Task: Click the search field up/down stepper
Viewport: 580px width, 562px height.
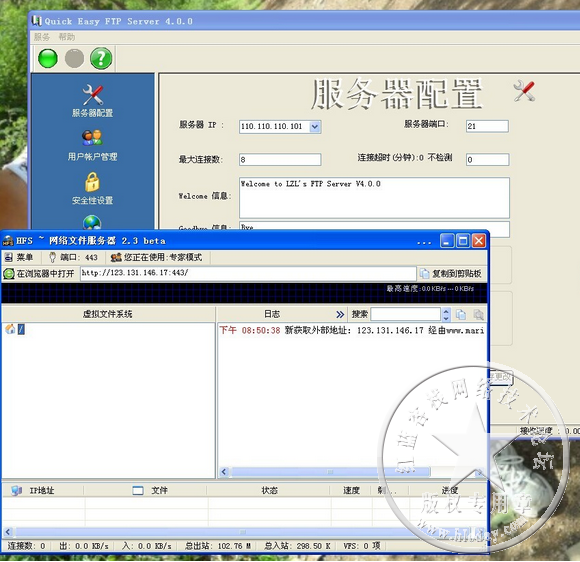Action: [x=446, y=314]
